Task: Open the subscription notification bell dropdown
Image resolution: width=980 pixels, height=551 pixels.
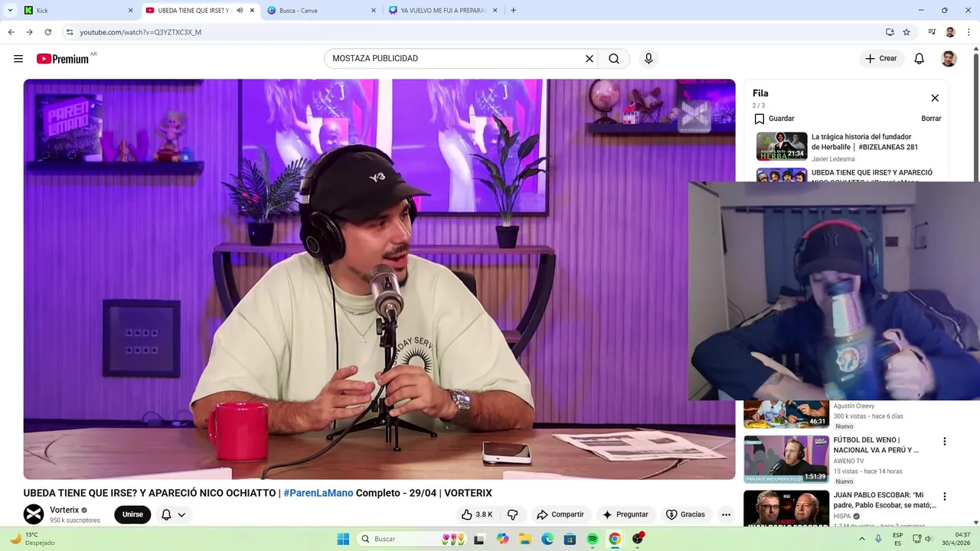Action: click(x=174, y=514)
